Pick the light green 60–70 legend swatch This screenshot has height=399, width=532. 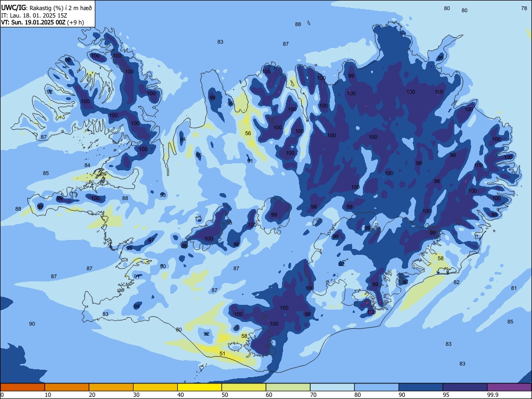tap(288, 387)
